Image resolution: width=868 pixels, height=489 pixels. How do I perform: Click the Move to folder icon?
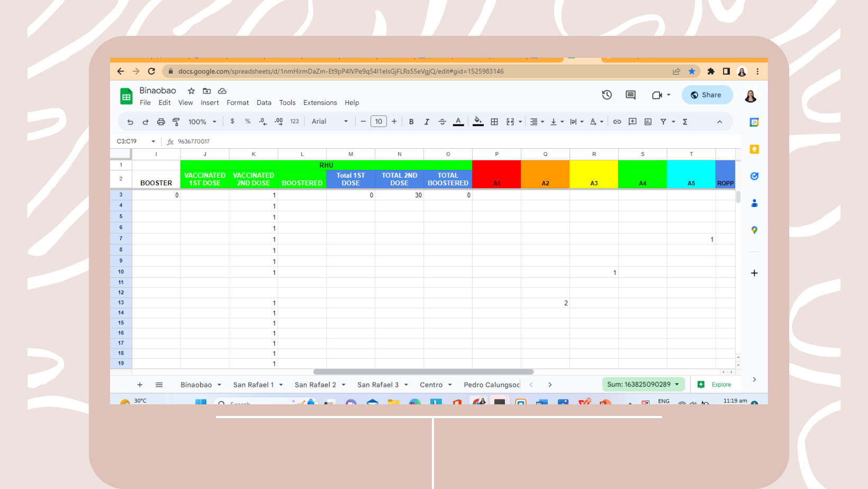click(207, 91)
